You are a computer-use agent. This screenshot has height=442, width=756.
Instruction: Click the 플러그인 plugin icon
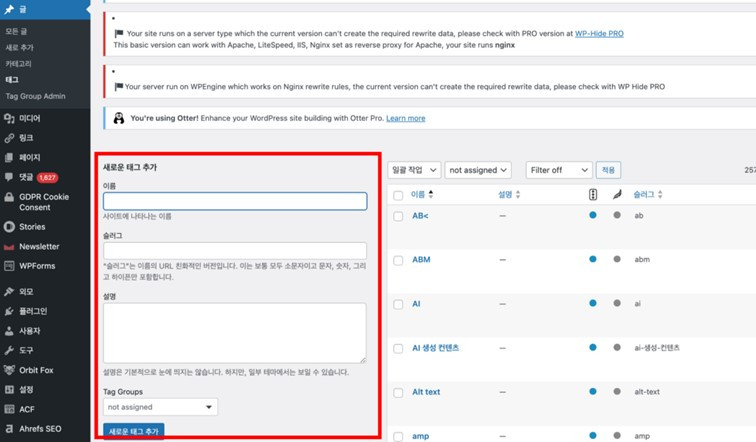(x=9, y=311)
